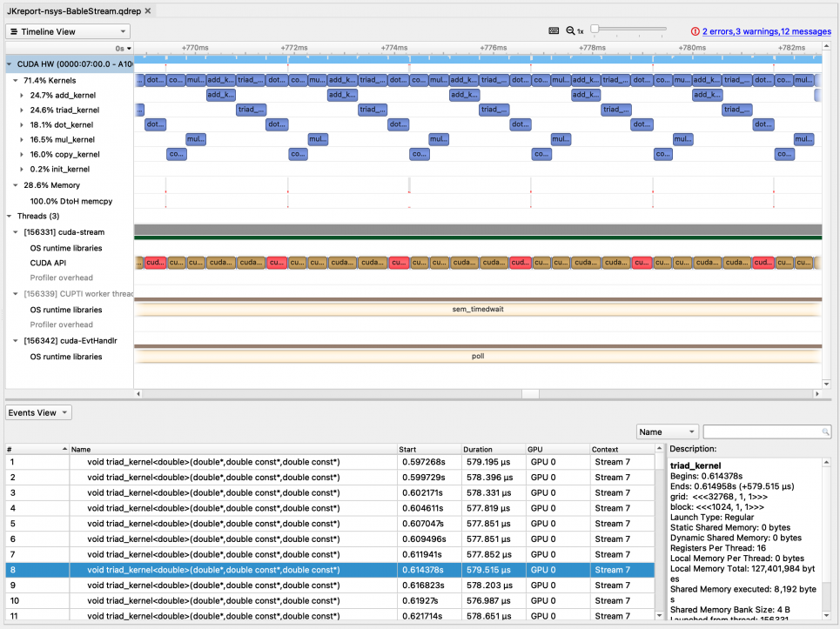The image size is (840, 629).
Task: Click the red error alert icon
Action: [695, 31]
